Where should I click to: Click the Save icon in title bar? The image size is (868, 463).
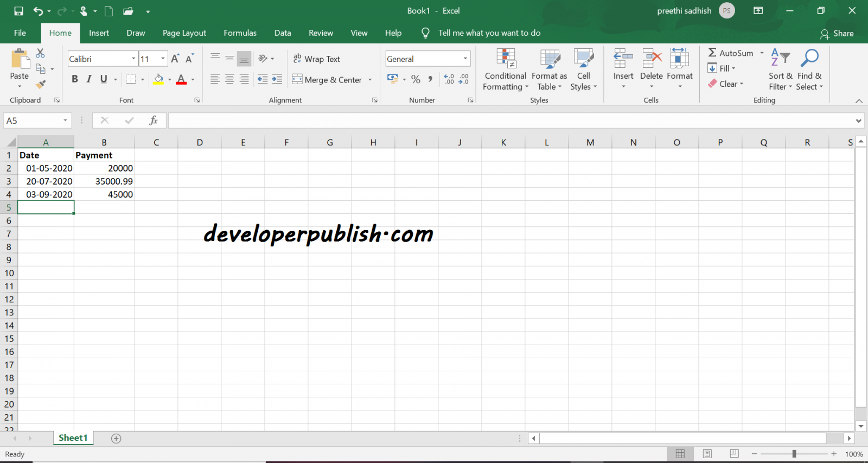pyautogui.click(x=18, y=11)
